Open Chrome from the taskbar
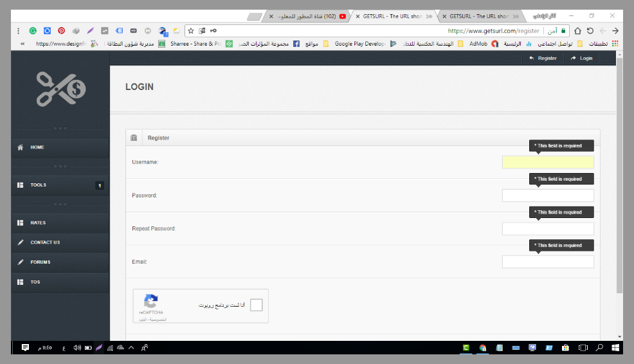The height and width of the screenshot is (364, 634). (x=483, y=348)
